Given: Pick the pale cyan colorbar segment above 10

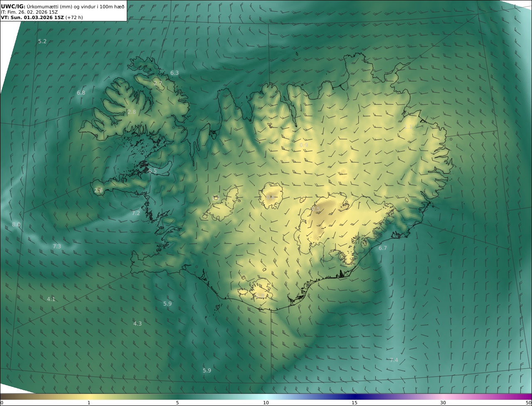Looking at the screenshot, I should [x=266, y=396].
